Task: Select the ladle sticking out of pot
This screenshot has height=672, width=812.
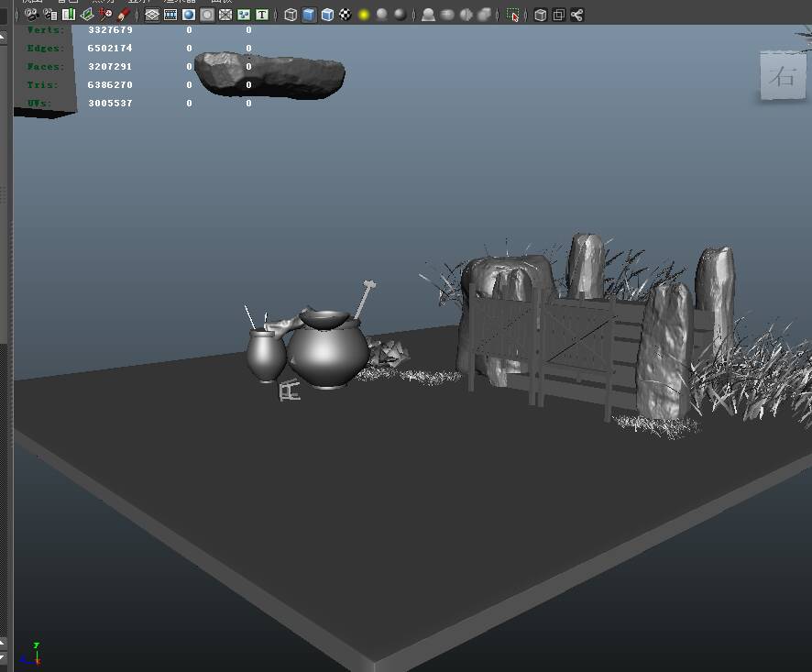Action: click(x=365, y=301)
